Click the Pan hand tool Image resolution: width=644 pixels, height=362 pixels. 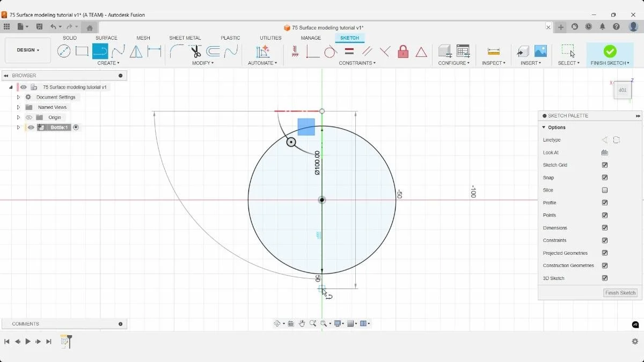tap(302, 323)
